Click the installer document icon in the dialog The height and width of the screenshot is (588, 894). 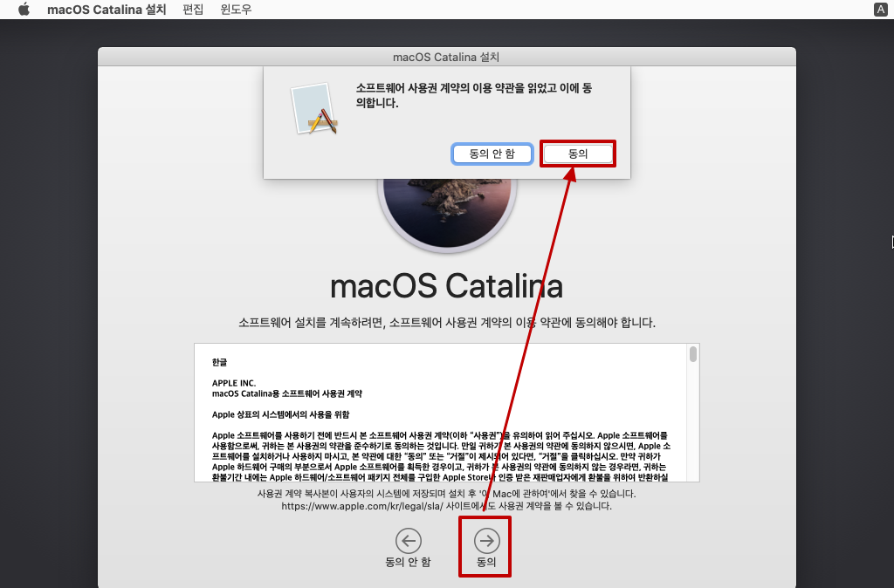(313, 109)
